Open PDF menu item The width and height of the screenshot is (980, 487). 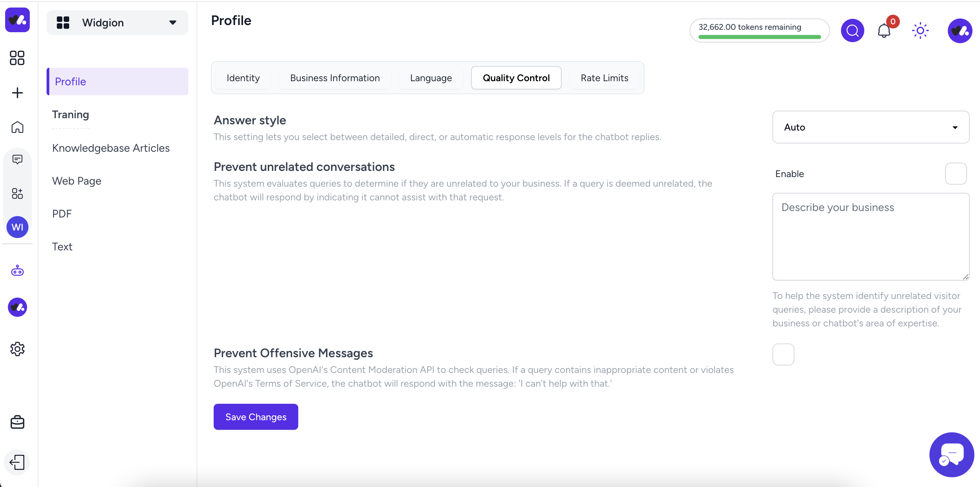pos(62,214)
